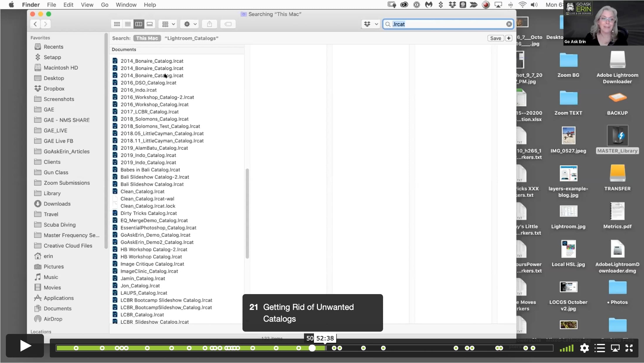
Task: Click the Creative Cloud menu bar icon
Action: (404, 5)
